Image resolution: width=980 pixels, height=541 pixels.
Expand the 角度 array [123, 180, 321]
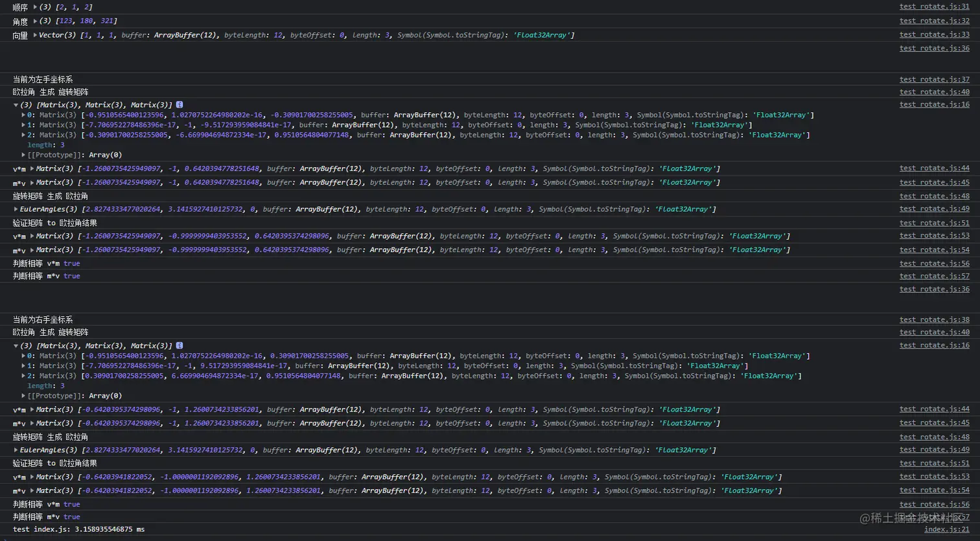35,21
